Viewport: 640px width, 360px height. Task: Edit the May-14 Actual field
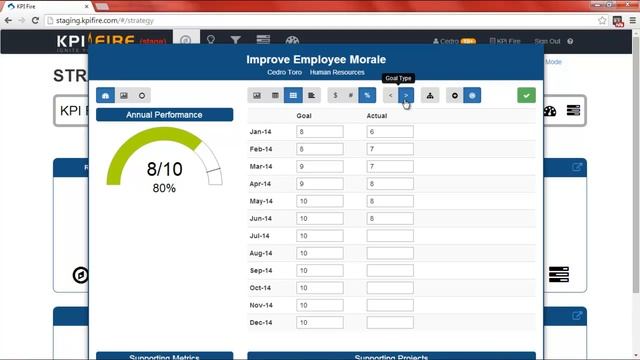(x=390, y=201)
